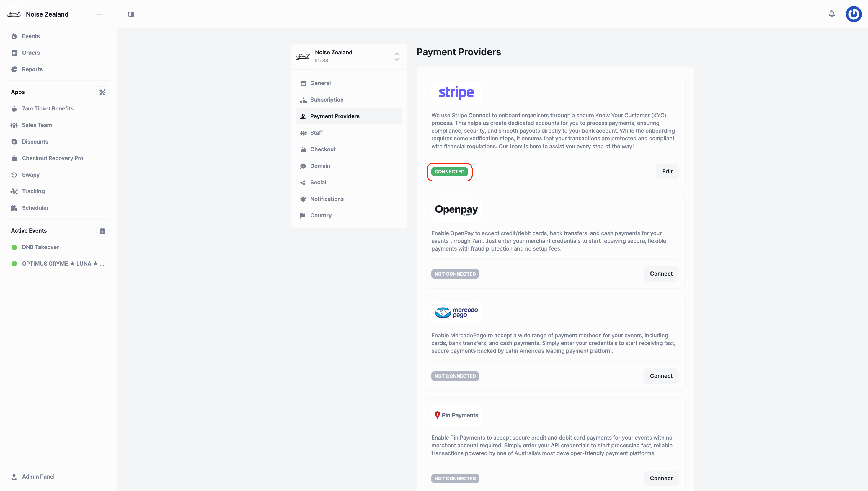
Task: Toggle the sidebar panel icon
Action: [131, 14]
